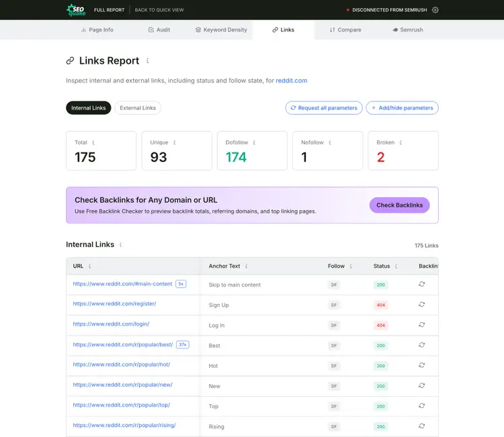This screenshot has width=504, height=437.
Task: Open the settings gear icon
Action: (435, 10)
